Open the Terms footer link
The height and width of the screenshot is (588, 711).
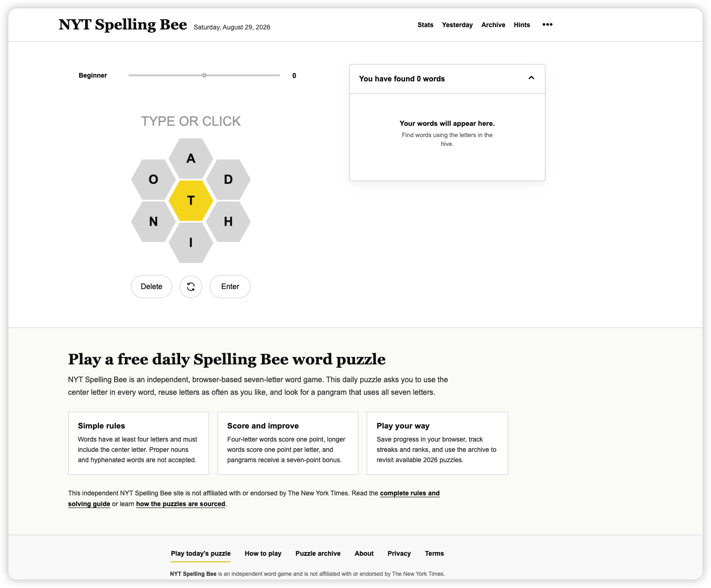point(435,553)
